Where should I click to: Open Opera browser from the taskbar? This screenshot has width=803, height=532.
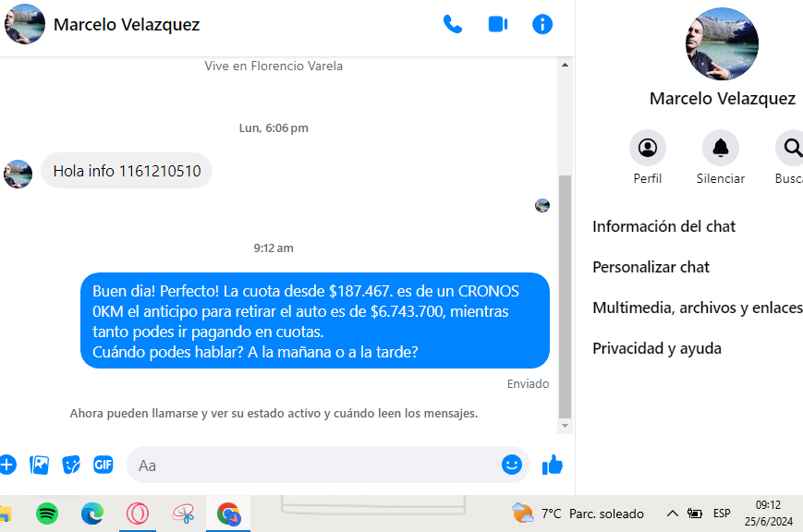coord(138,514)
